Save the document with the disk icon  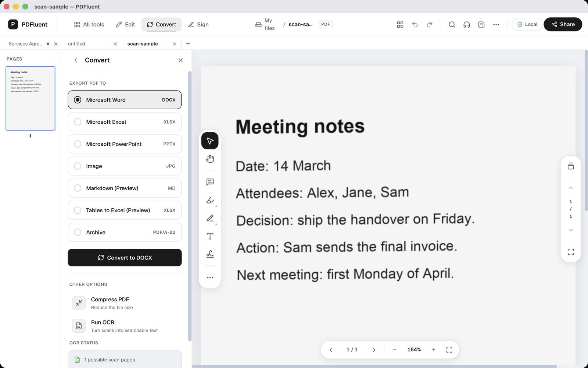coord(481,24)
